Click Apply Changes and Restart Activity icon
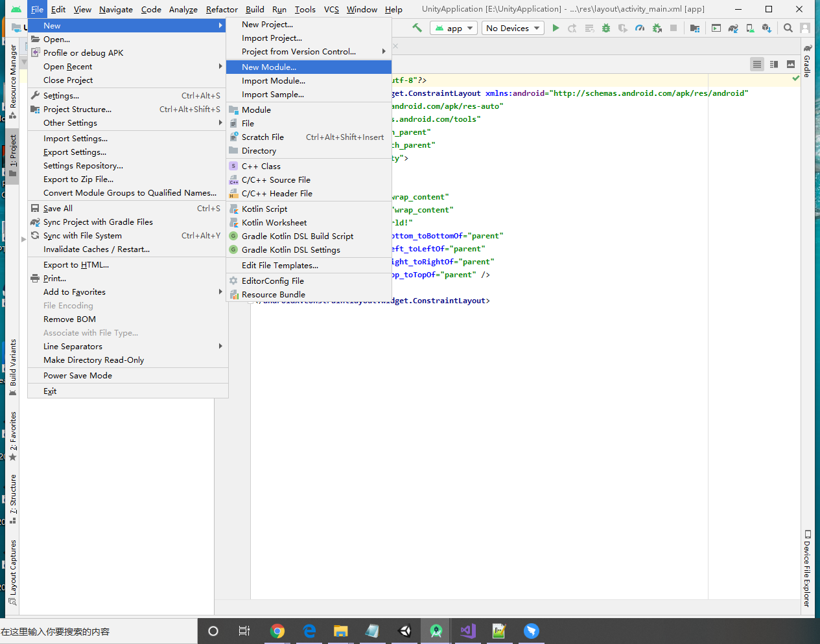 [572, 28]
